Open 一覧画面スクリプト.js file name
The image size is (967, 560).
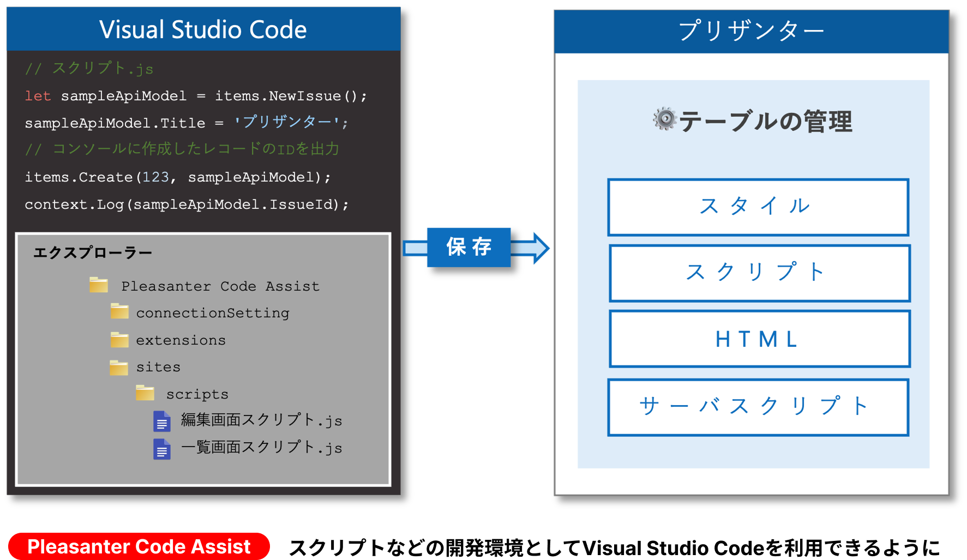261,447
